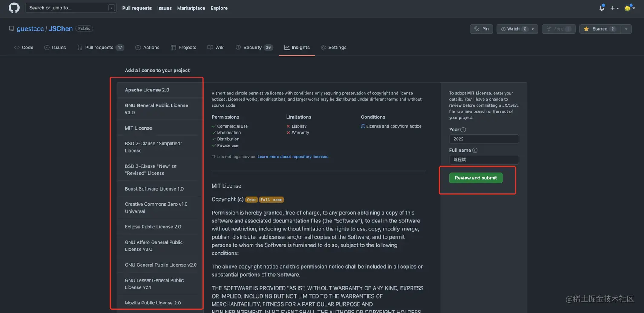644x313 pixels.
Task: Select Eclipse Public License 2.0
Action: tap(160, 227)
